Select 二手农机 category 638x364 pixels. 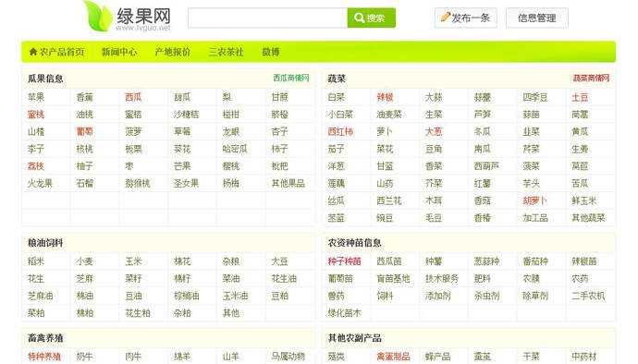coord(588,296)
